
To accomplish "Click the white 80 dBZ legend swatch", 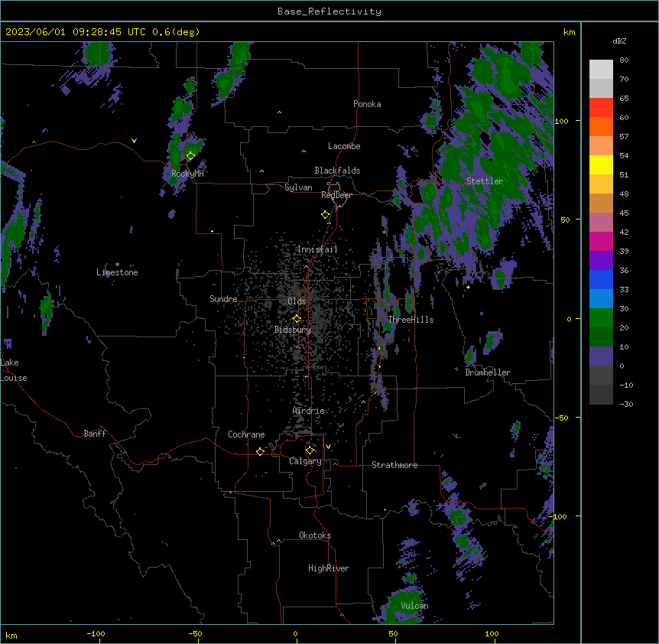I will coord(601,70).
